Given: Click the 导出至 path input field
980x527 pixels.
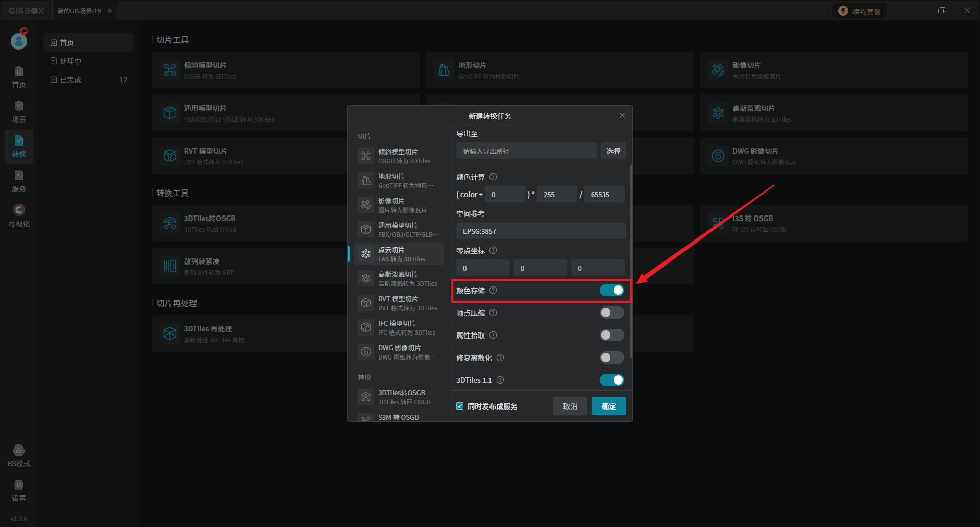Looking at the screenshot, I should (x=526, y=151).
